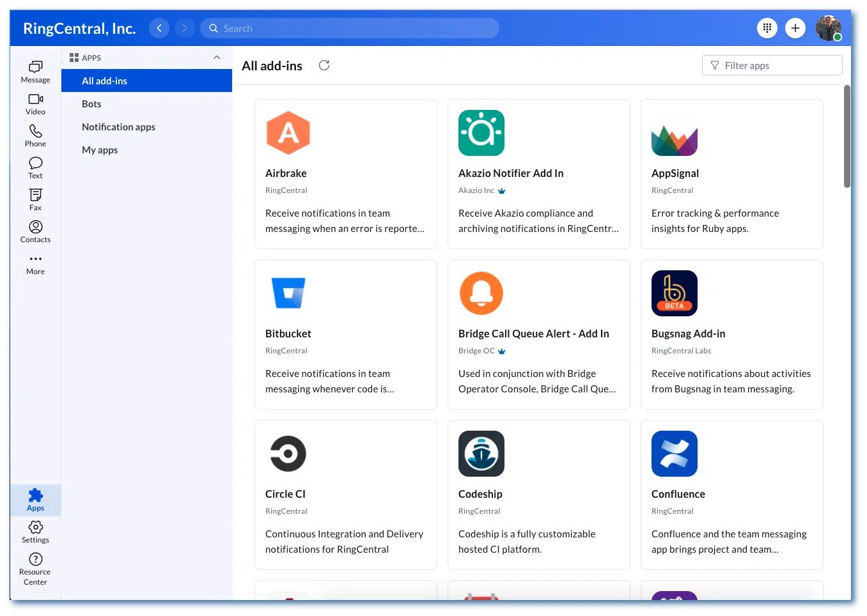Image resolution: width=867 pixels, height=616 pixels.
Task: Open the dial pad icon
Action: tap(767, 28)
